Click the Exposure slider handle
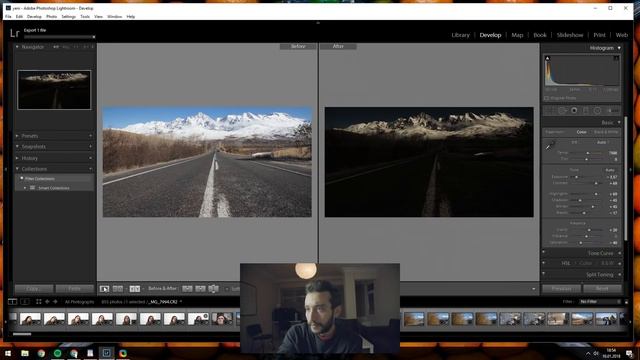This screenshot has width=640, height=360. (576, 177)
